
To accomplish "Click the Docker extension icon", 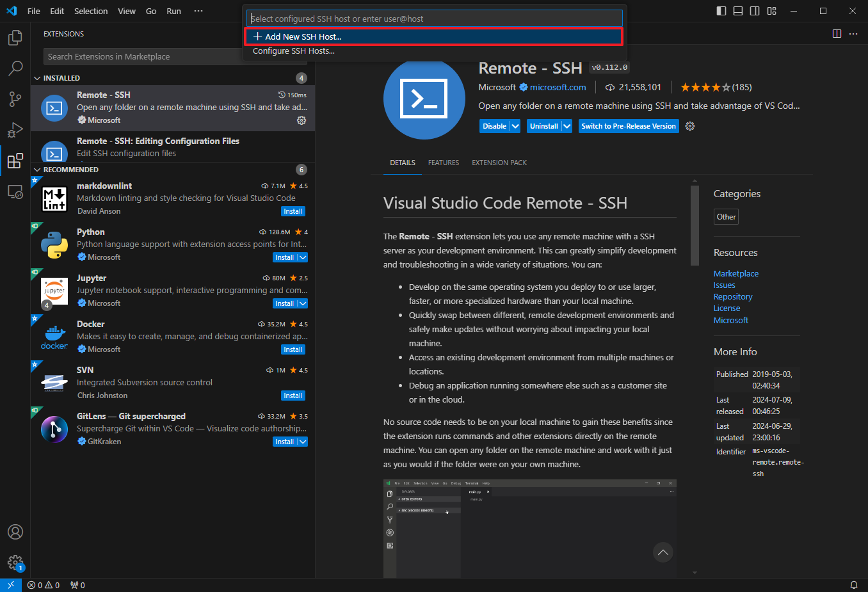I will (x=54, y=337).
